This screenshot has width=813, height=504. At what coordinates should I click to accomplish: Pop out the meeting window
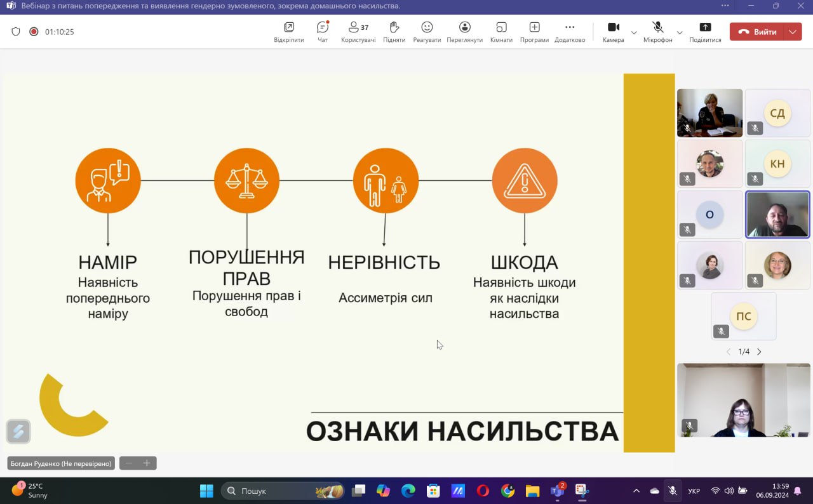pyautogui.click(x=289, y=31)
